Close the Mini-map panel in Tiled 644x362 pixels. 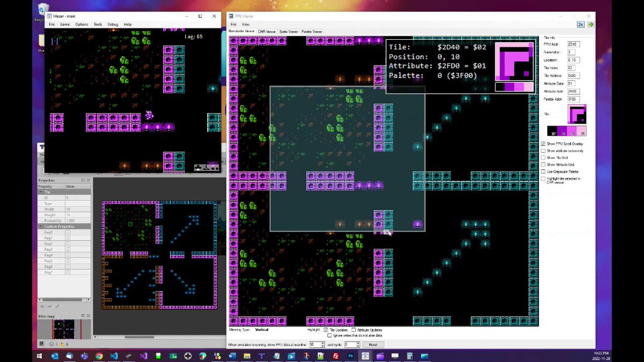pos(89,316)
